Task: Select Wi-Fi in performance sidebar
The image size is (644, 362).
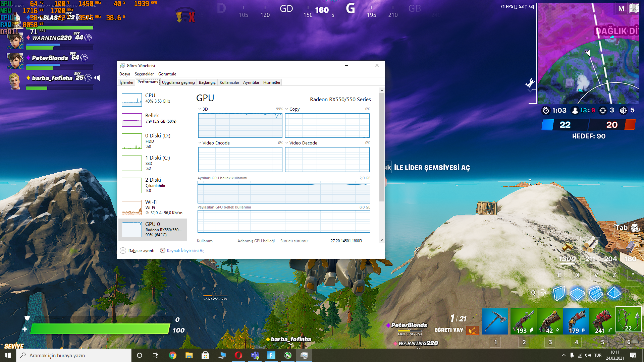Action: (x=153, y=207)
